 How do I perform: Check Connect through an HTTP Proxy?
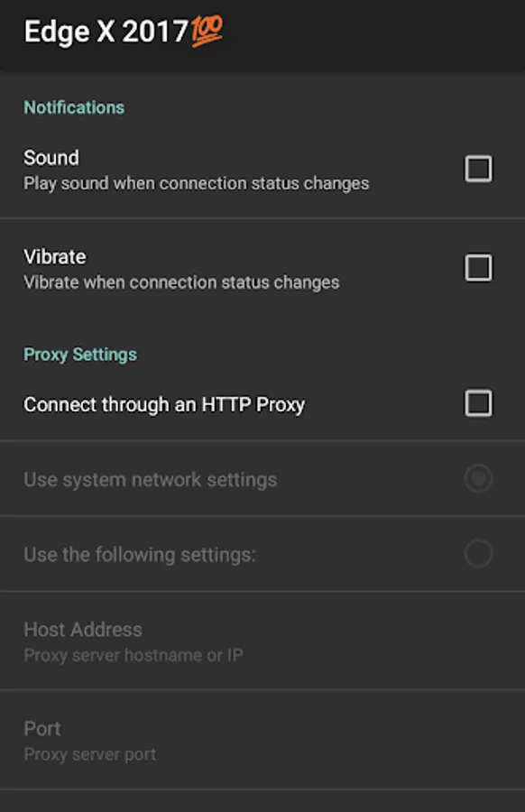[479, 403]
